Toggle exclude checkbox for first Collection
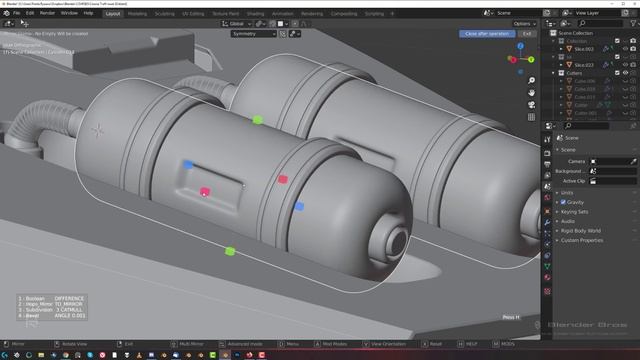Screen dimensions: 640x360 click(x=617, y=41)
